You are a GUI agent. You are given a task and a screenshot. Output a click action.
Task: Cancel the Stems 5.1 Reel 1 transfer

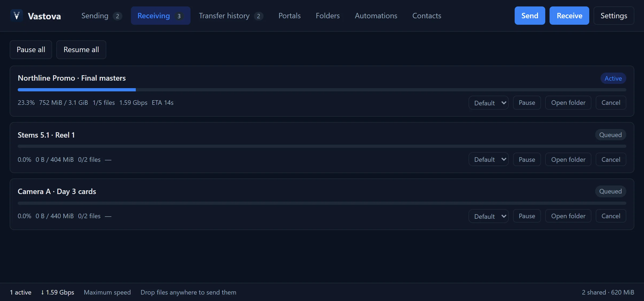tap(611, 159)
